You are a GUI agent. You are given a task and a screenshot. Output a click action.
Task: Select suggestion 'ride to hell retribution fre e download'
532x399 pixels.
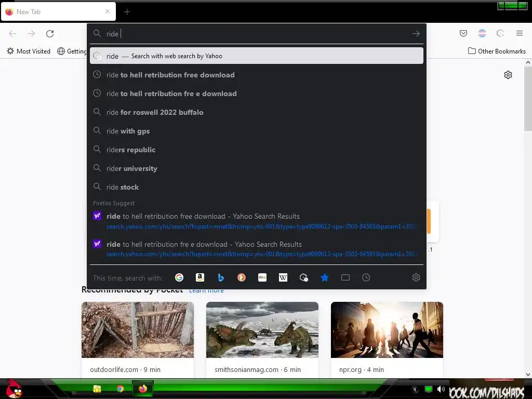[x=257, y=94]
